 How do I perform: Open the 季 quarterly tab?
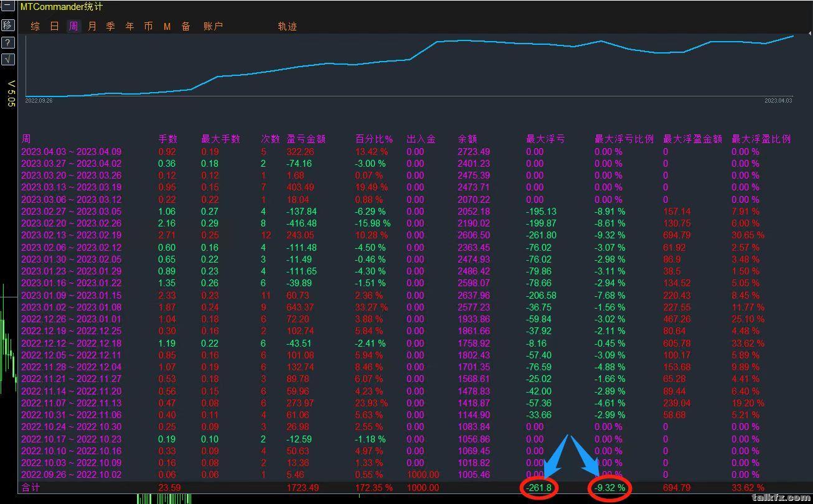pos(110,26)
